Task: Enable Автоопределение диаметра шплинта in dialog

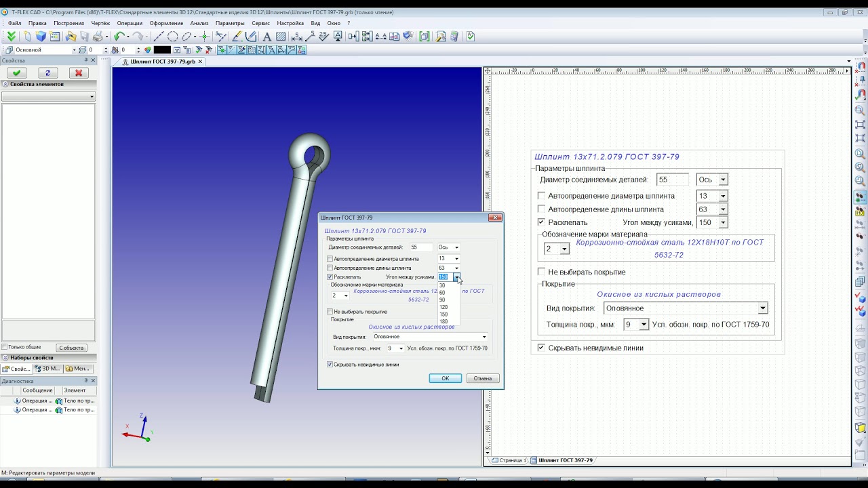Action: click(330, 259)
